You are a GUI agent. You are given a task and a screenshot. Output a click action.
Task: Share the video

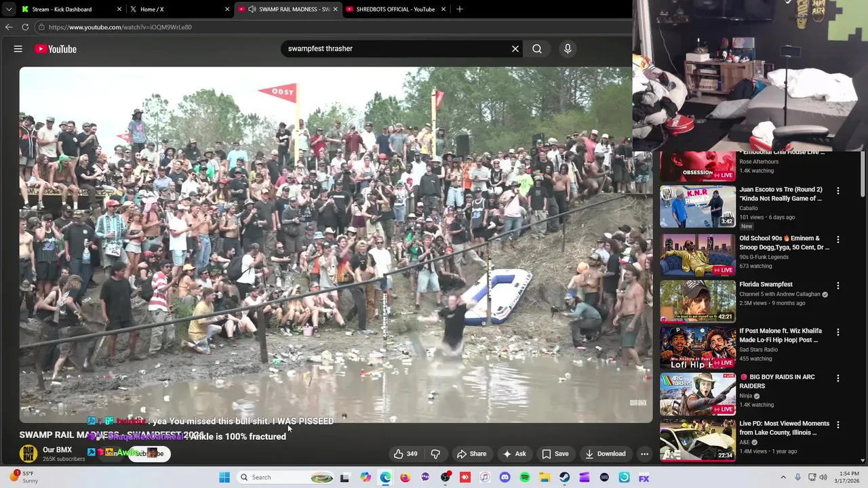click(x=471, y=454)
